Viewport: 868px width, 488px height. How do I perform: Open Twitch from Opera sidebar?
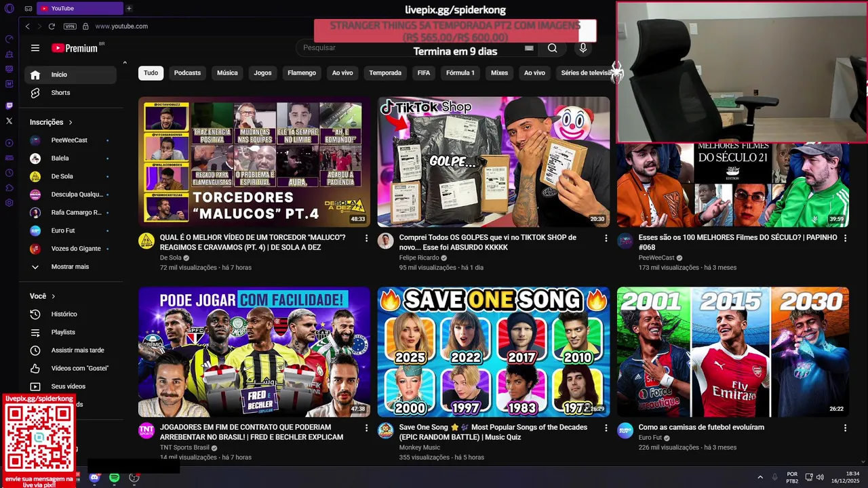click(9, 106)
